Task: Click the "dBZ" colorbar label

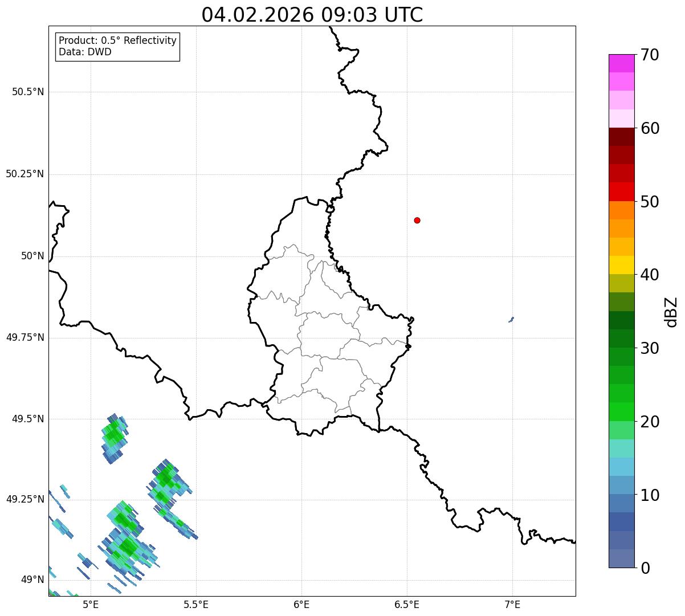Action: 671,311
